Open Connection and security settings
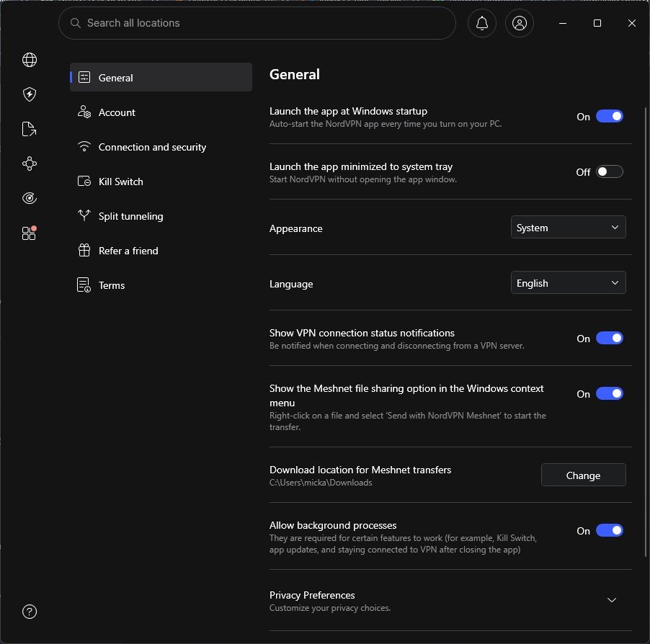 coord(161,147)
